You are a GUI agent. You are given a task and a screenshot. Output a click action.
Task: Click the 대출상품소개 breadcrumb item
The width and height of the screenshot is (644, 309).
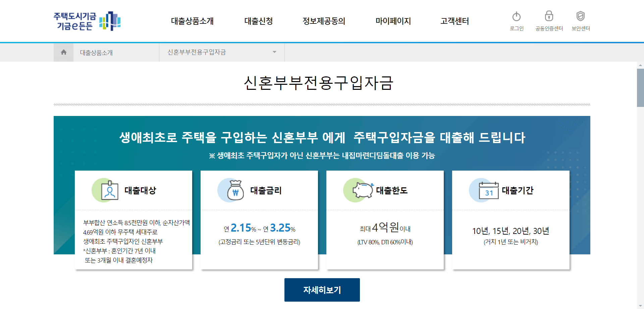[x=96, y=53]
